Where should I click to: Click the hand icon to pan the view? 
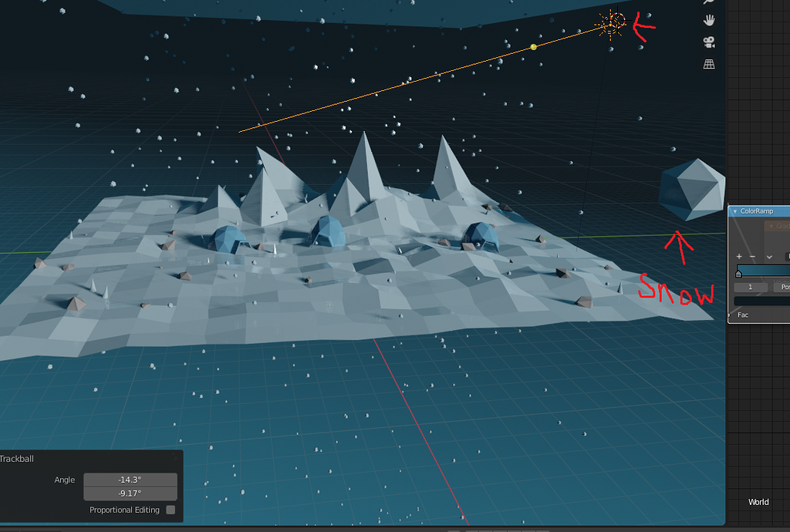(708, 21)
